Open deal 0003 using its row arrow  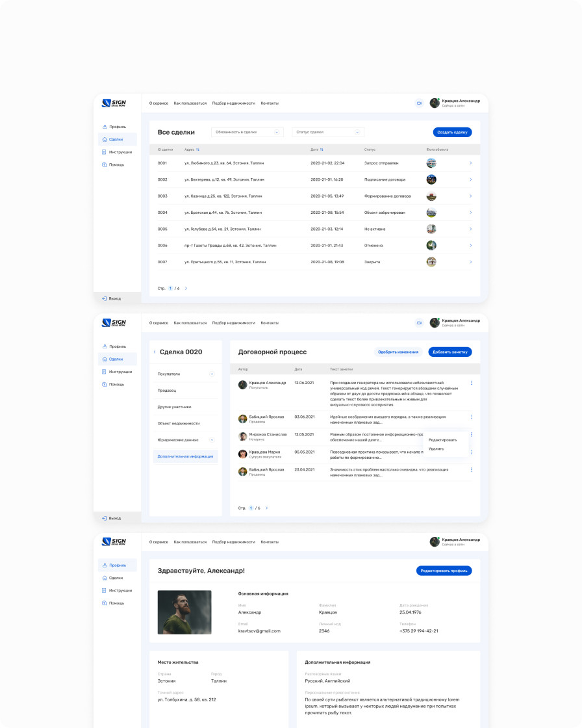[471, 196]
